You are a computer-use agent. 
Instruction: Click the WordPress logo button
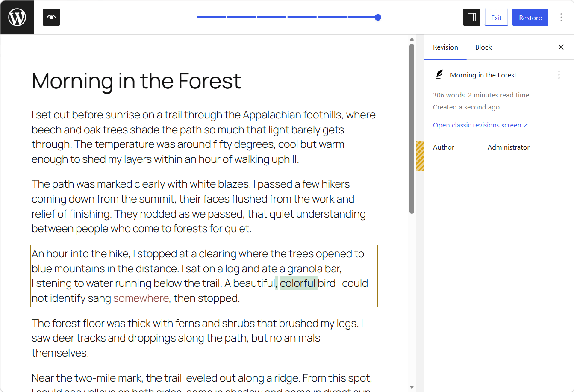tap(17, 18)
